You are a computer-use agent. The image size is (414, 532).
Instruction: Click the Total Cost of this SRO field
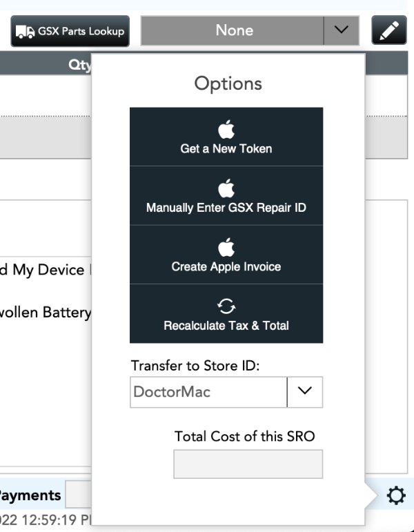pyautogui.click(x=248, y=464)
